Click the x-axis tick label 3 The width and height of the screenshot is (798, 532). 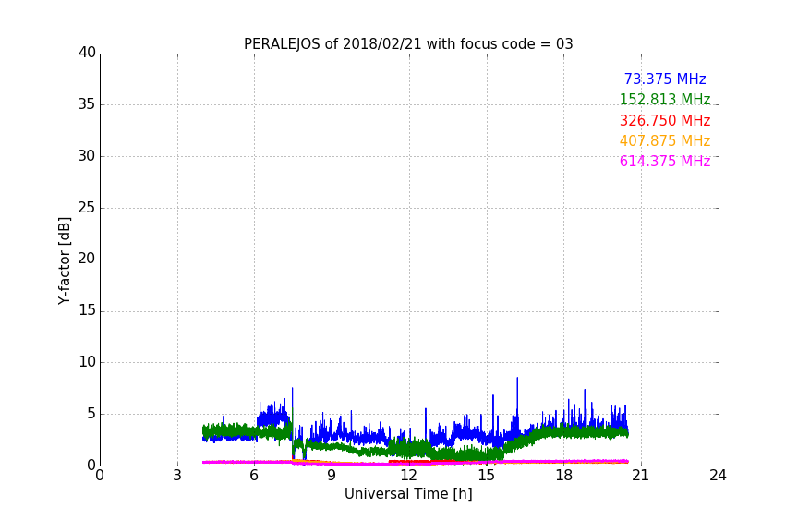pyautogui.click(x=177, y=476)
